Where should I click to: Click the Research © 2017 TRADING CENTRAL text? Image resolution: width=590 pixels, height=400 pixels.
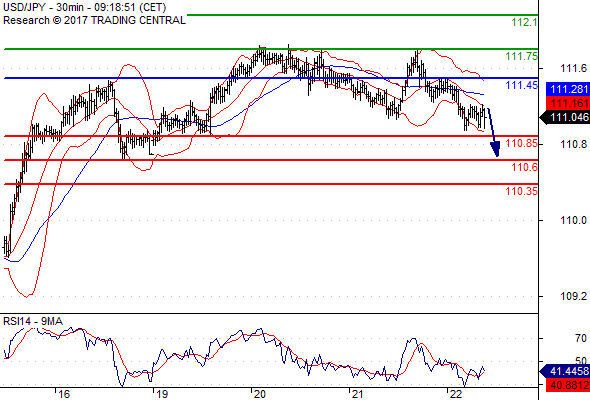[94, 20]
